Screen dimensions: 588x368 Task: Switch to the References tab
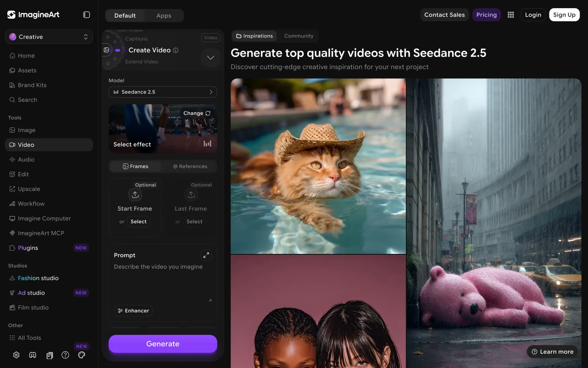click(190, 166)
